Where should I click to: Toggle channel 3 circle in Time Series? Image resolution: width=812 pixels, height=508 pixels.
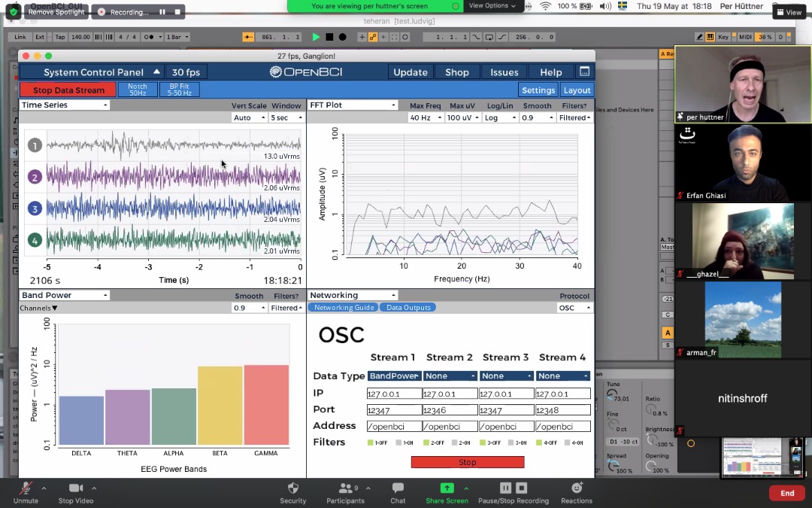[x=35, y=209]
